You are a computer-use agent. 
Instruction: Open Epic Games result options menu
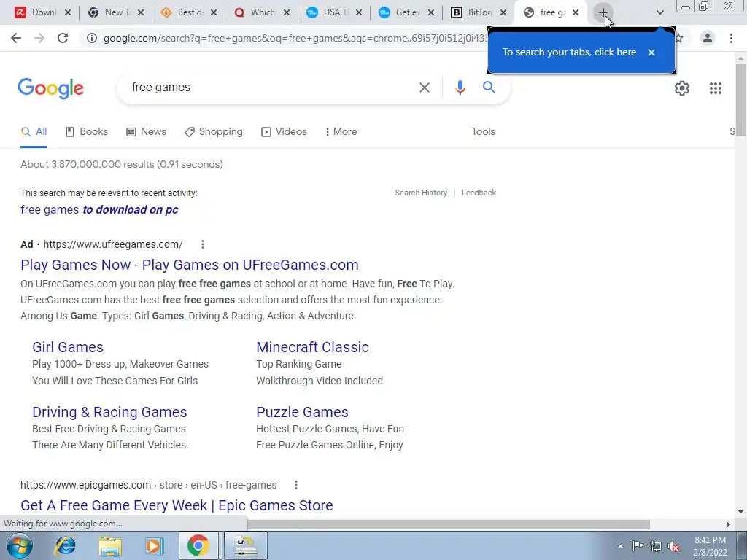click(x=296, y=485)
